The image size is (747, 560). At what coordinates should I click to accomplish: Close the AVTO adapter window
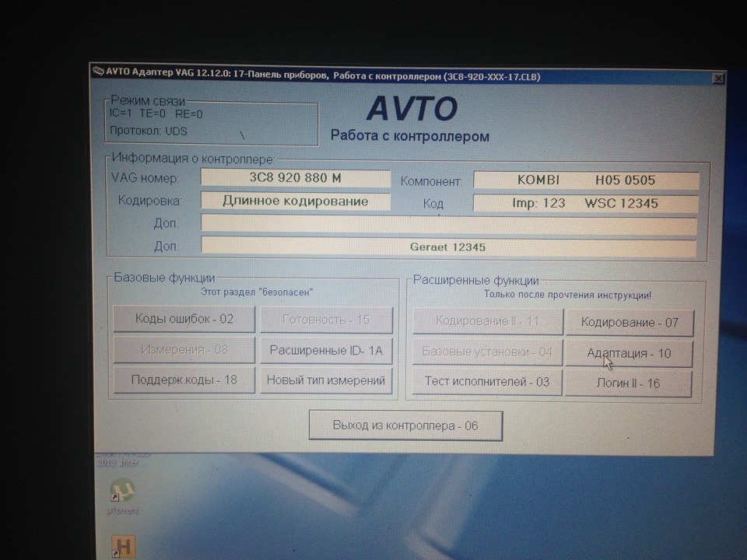tap(718, 79)
